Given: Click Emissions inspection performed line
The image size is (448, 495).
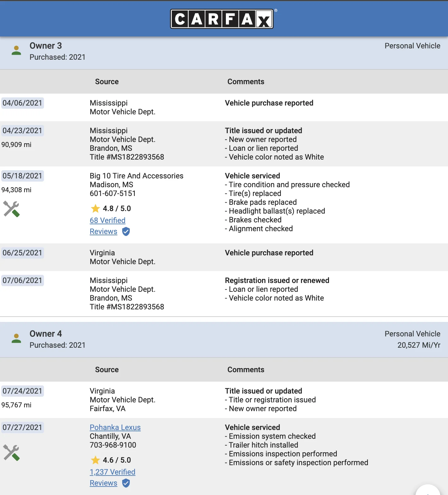Looking at the screenshot, I should [x=281, y=454].
